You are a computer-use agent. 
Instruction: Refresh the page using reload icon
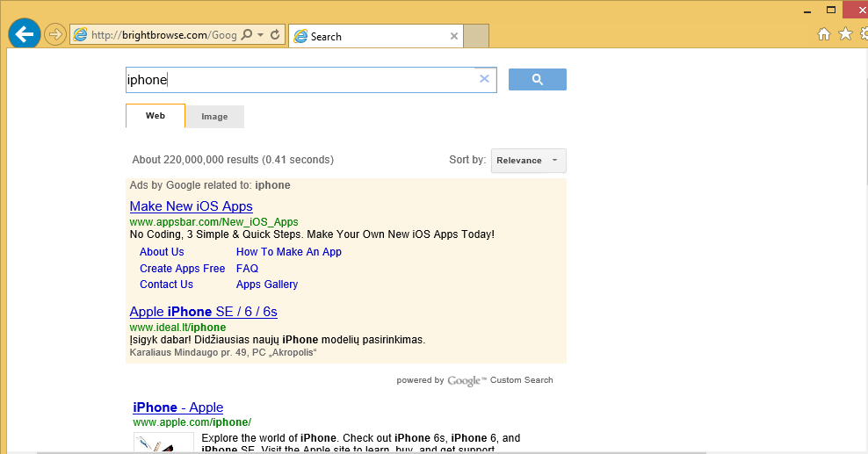pyautogui.click(x=275, y=35)
